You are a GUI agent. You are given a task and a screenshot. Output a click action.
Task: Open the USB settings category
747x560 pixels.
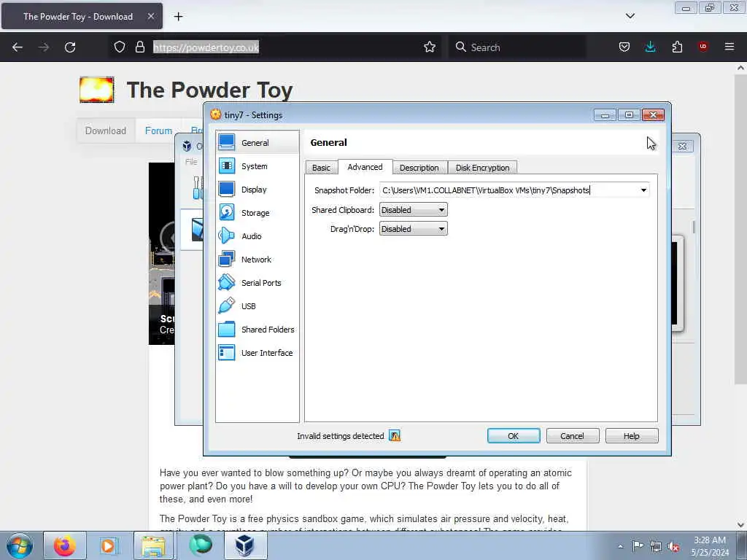tap(258, 306)
